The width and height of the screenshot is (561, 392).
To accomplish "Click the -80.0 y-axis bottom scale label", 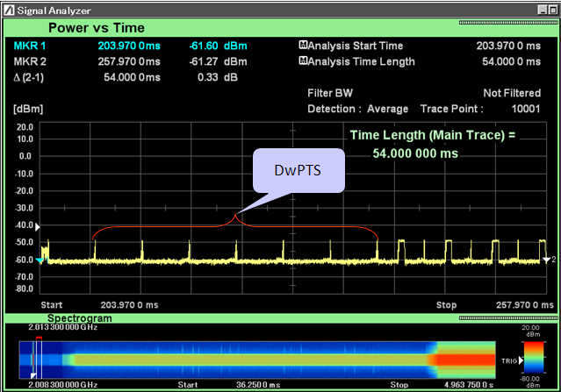I will pos(25,289).
